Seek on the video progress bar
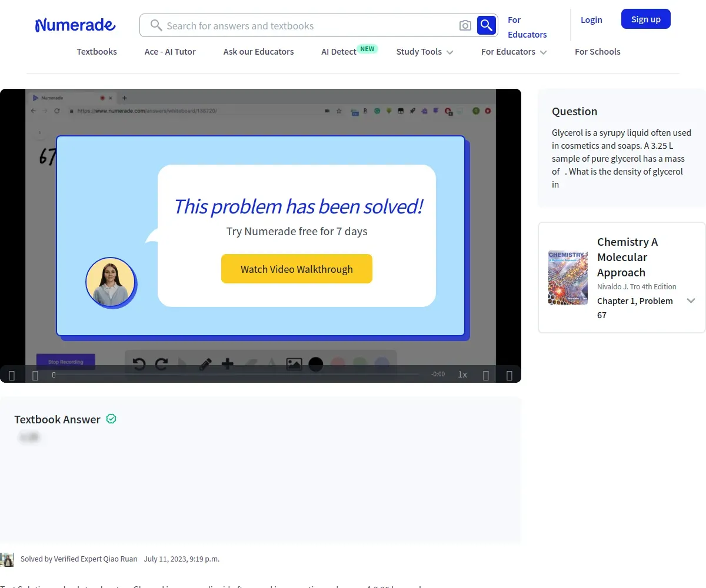The width and height of the screenshot is (706, 588). (x=237, y=375)
